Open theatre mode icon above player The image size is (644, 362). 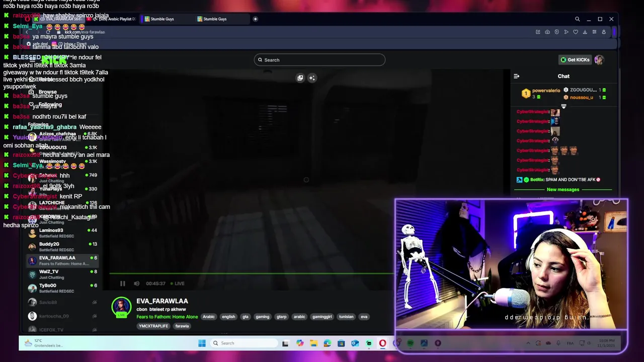click(x=300, y=78)
